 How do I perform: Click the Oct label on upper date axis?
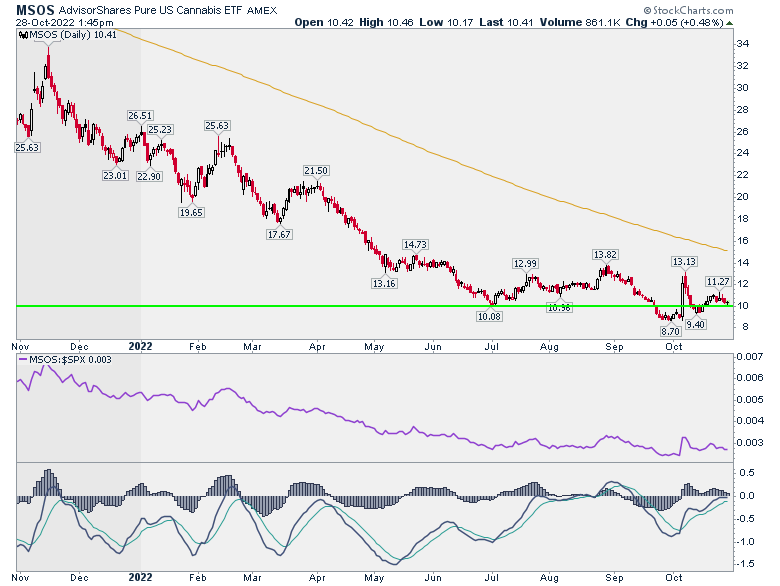(x=674, y=346)
